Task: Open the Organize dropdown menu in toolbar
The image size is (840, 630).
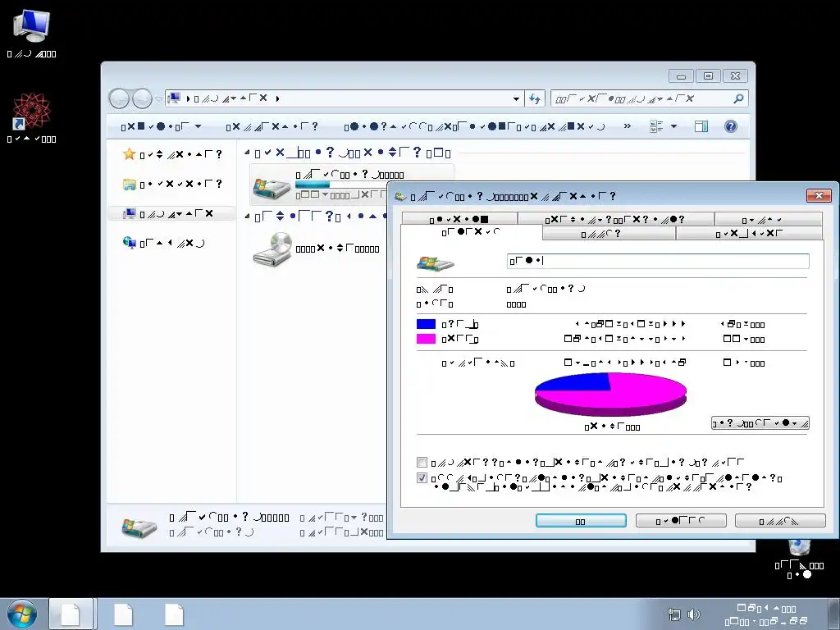Action: coord(161,126)
